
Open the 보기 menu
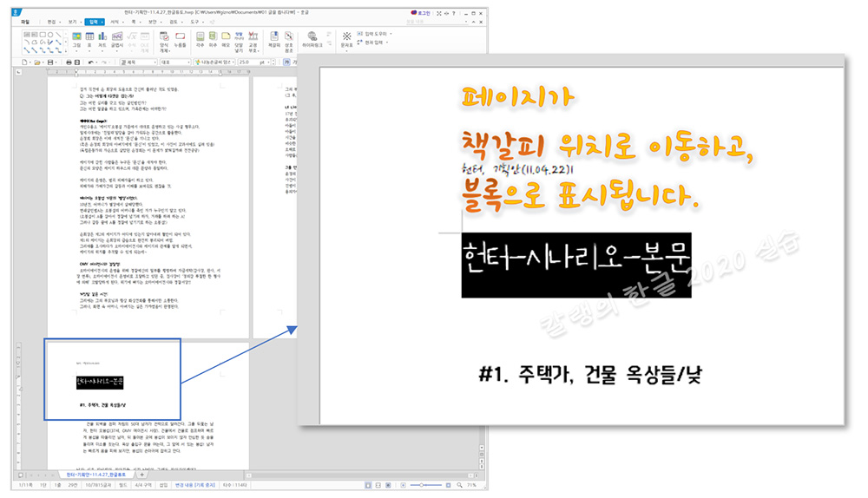click(73, 23)
